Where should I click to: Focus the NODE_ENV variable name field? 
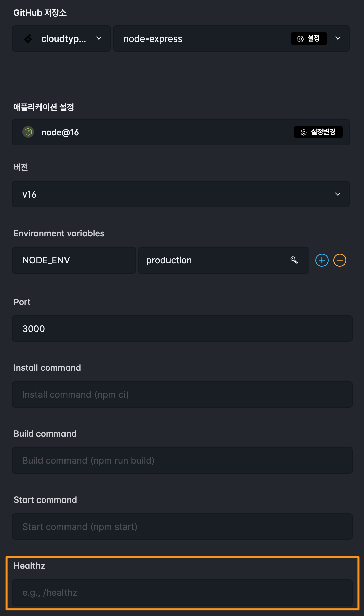(x=74, y=260)
